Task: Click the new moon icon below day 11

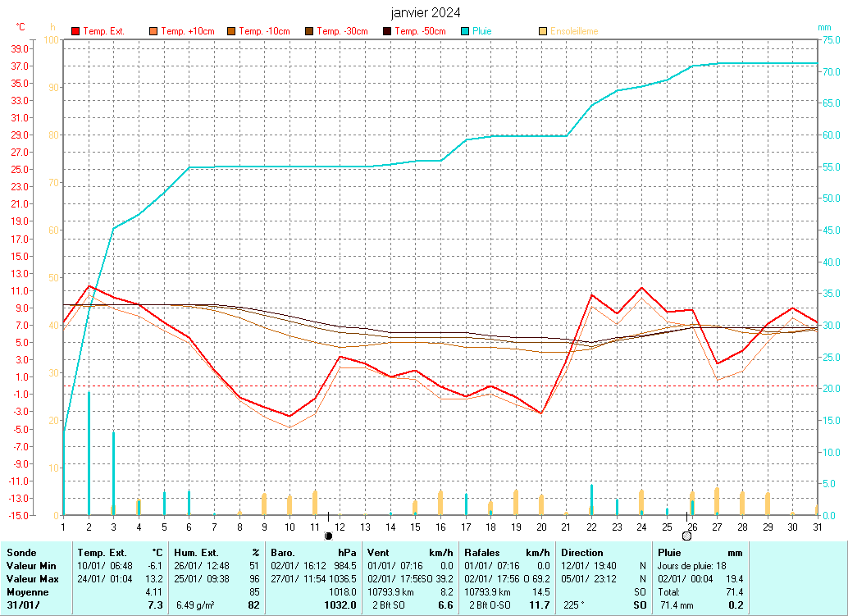Action: tap(328, 536)
